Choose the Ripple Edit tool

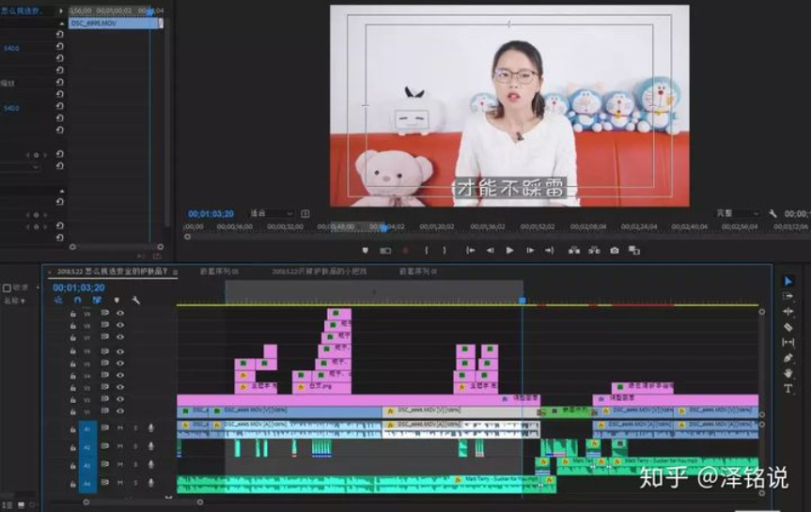pyautogui.click(x=788, y=311)
